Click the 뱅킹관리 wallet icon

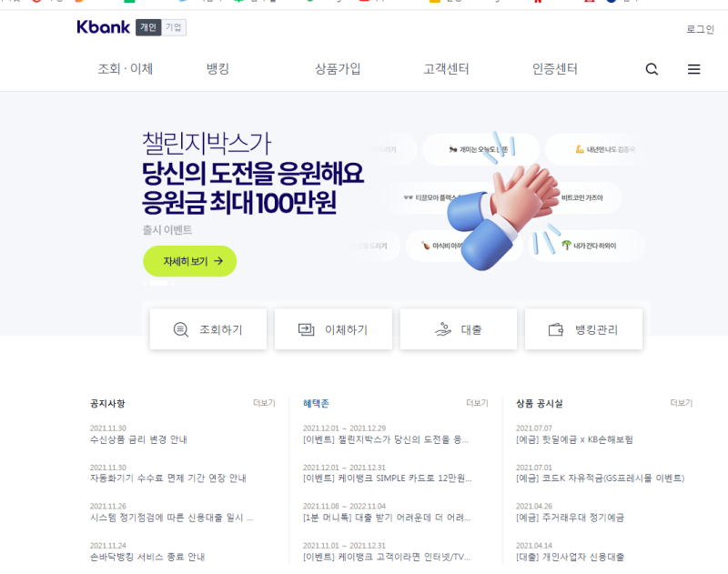coord(556,329)
